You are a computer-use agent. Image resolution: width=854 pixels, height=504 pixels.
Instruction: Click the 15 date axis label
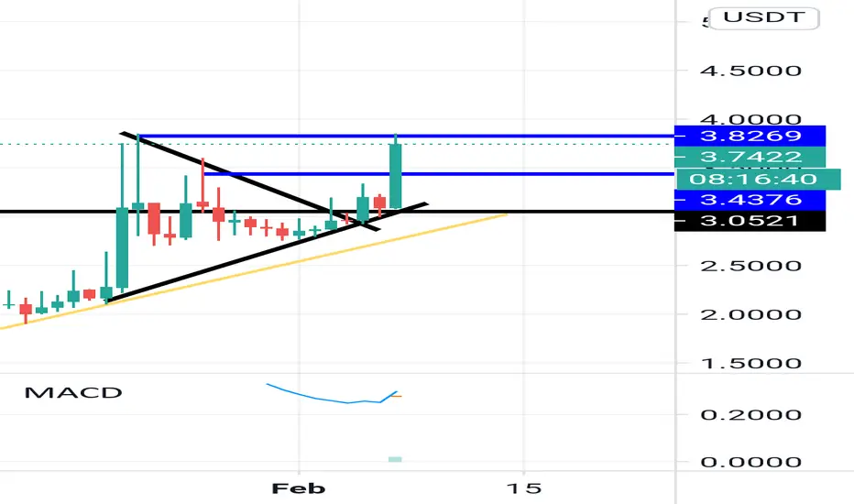(x=524, y=488)
